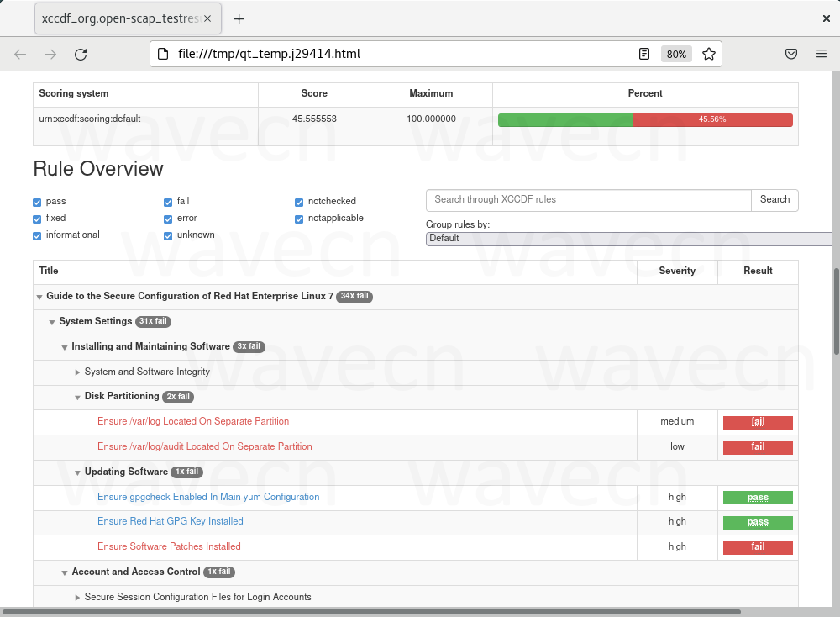Click the 34x fail badge on the Guide row

(x=354, y=296)
